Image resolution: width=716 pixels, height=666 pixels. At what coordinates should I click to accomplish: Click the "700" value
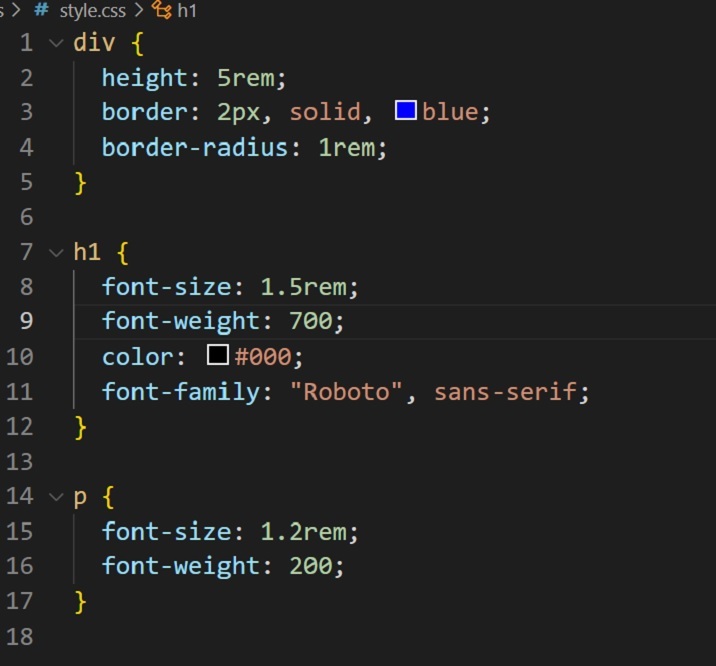[x=311, y=321]
